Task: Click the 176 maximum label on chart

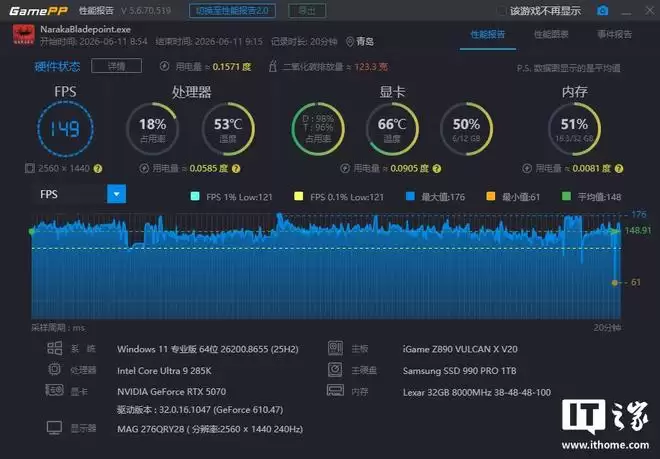Action: (639, 214)
